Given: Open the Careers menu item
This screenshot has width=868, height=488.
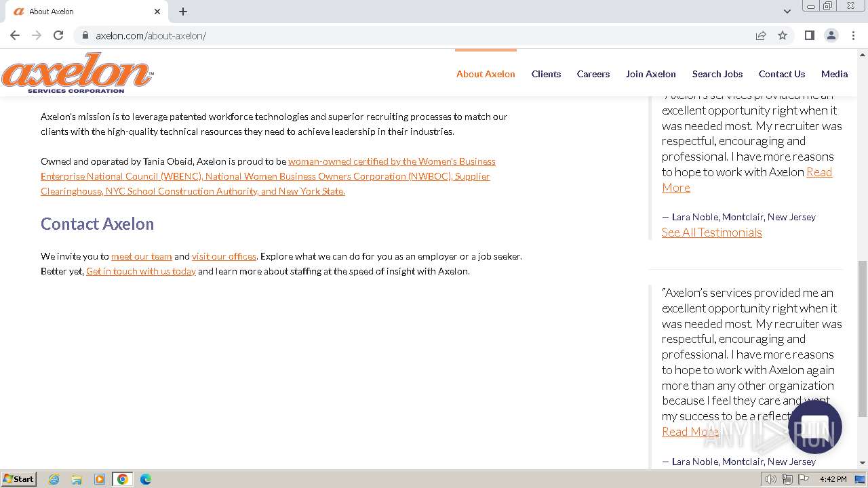Looking at the screenshot, I should 593,74.
